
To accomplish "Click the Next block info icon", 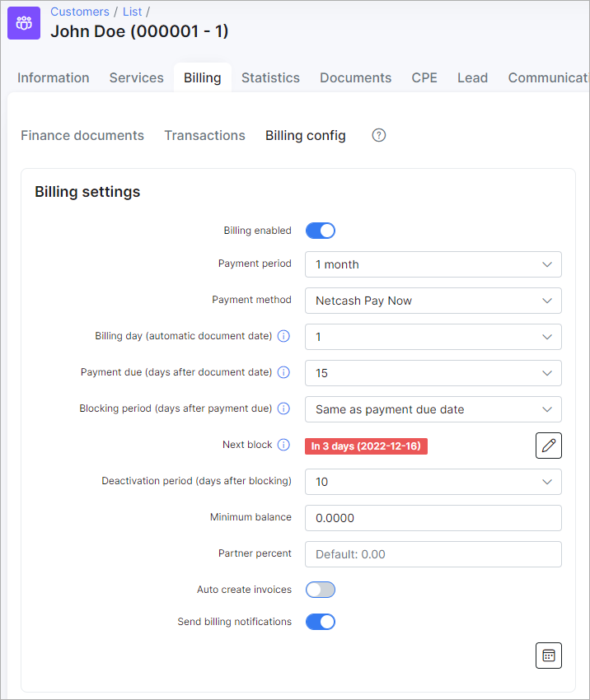I will [283, 445].
